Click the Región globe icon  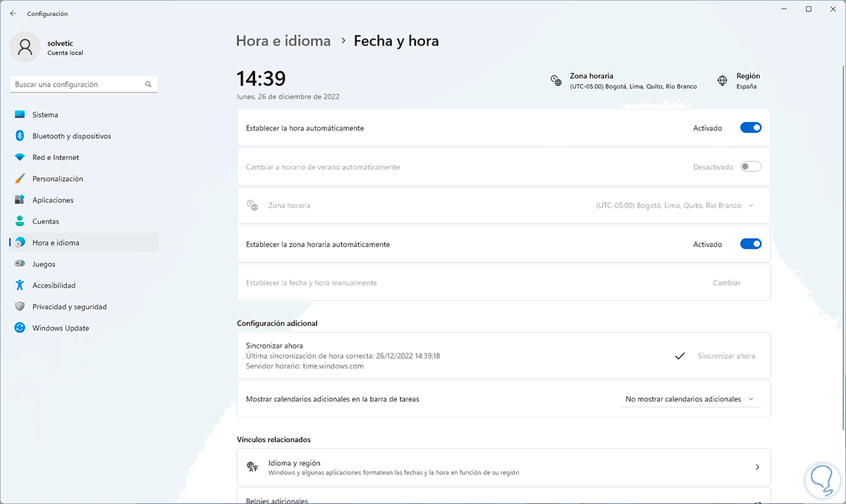tap(723, 80)
